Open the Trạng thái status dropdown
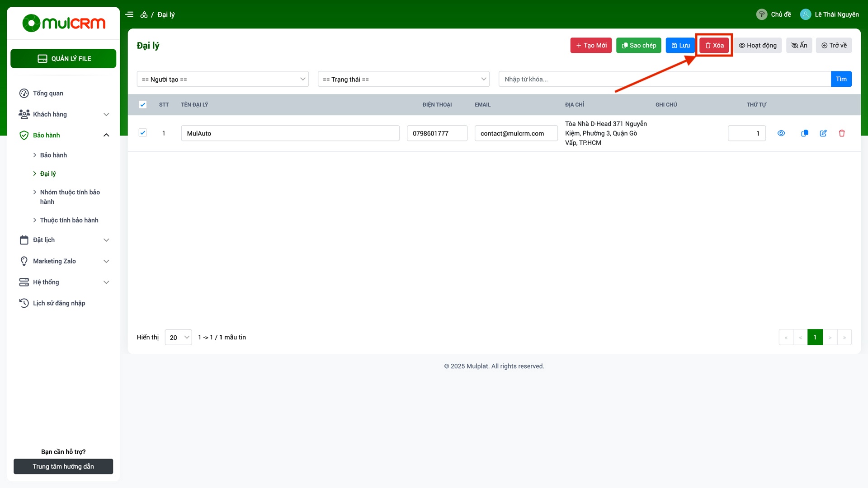The image size is (868, 488). point(404,79)
